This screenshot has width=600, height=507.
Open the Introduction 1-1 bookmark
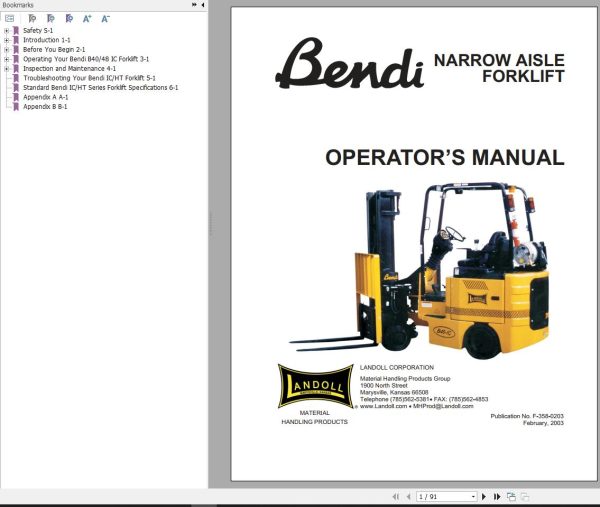[x=47, y=40]
